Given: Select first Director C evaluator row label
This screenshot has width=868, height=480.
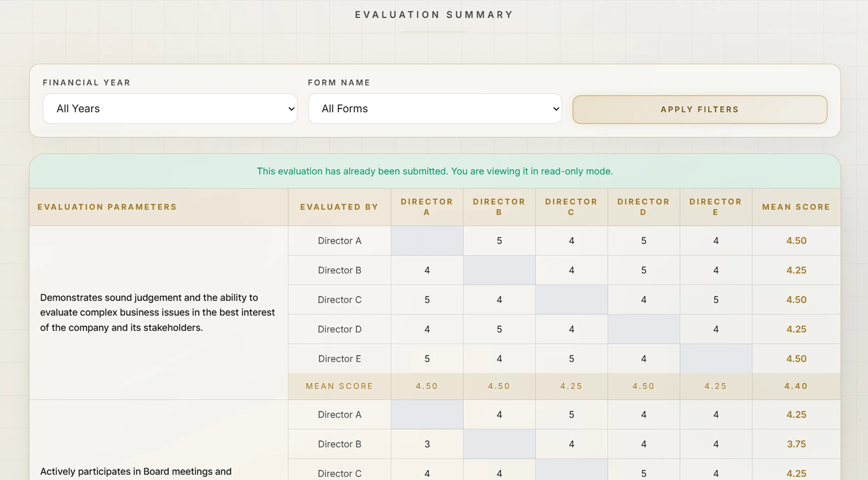Looking at the screenshot, I should click(339, 300).
